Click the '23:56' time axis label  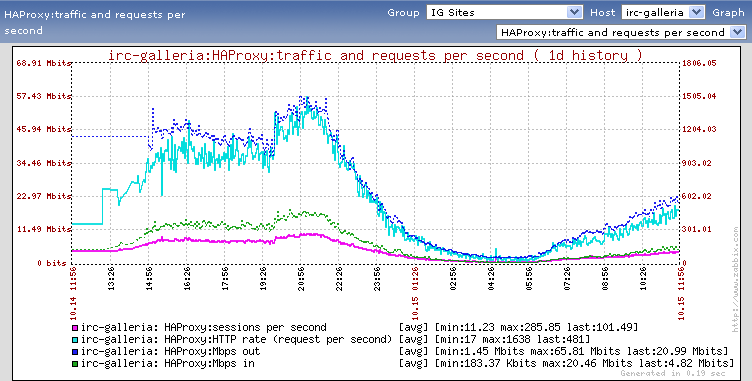pyautogui.click(x=377, y=279)
